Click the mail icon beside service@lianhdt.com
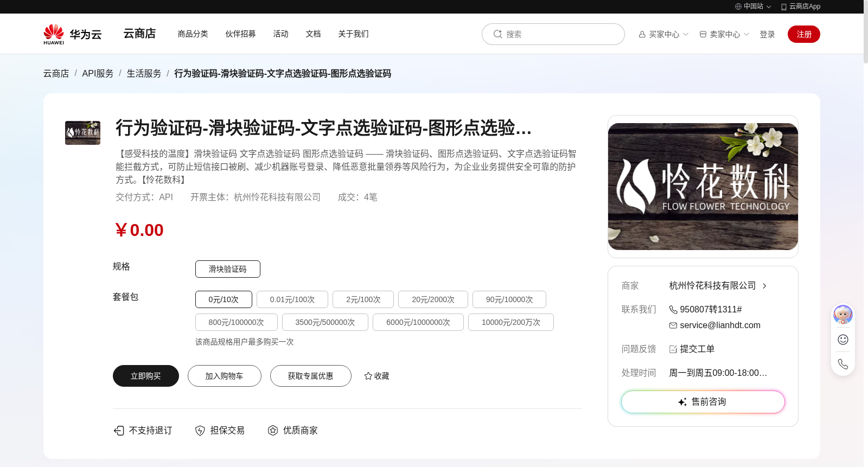 673,325
